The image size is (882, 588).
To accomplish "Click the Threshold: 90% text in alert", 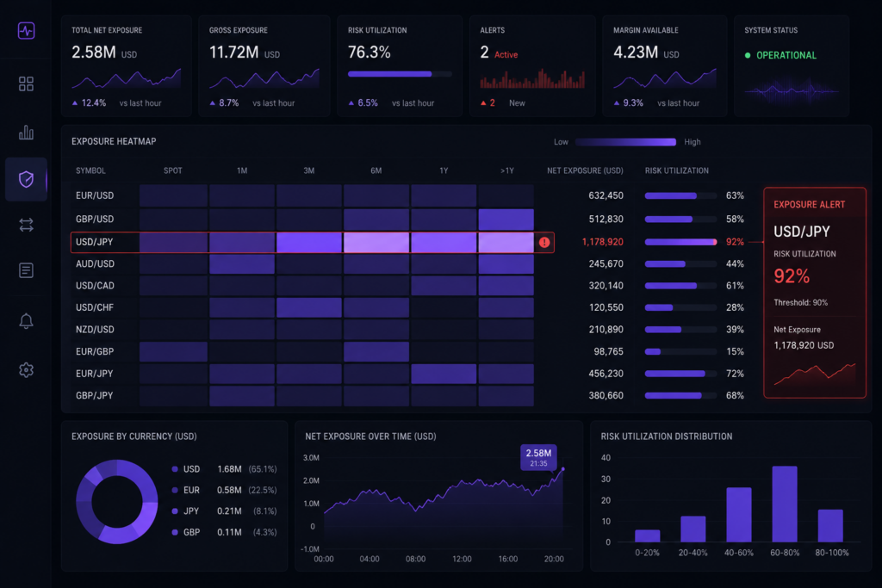I will click(x=800, y=302).
